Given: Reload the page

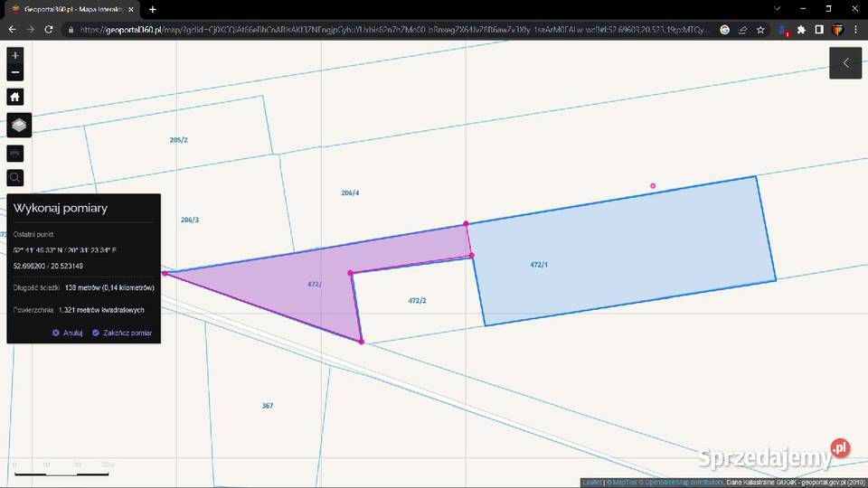Looking at the screenshot, I should [x=50, y=29].
